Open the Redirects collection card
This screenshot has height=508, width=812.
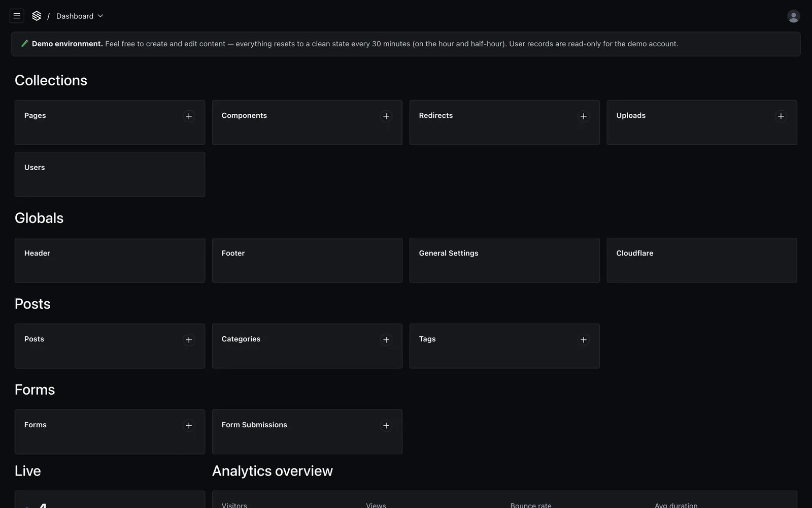(x=504, y=122)
